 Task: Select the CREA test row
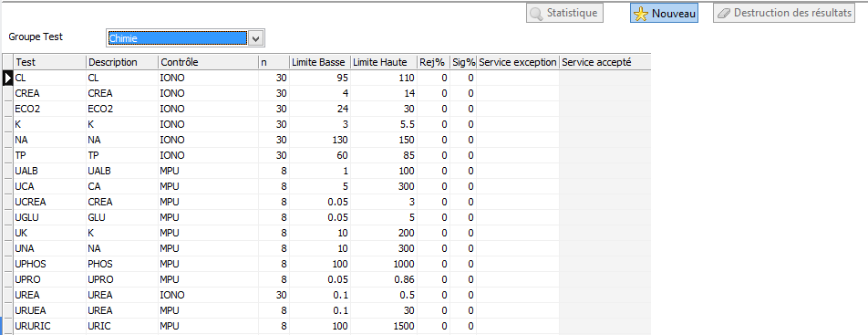point(326,93)
